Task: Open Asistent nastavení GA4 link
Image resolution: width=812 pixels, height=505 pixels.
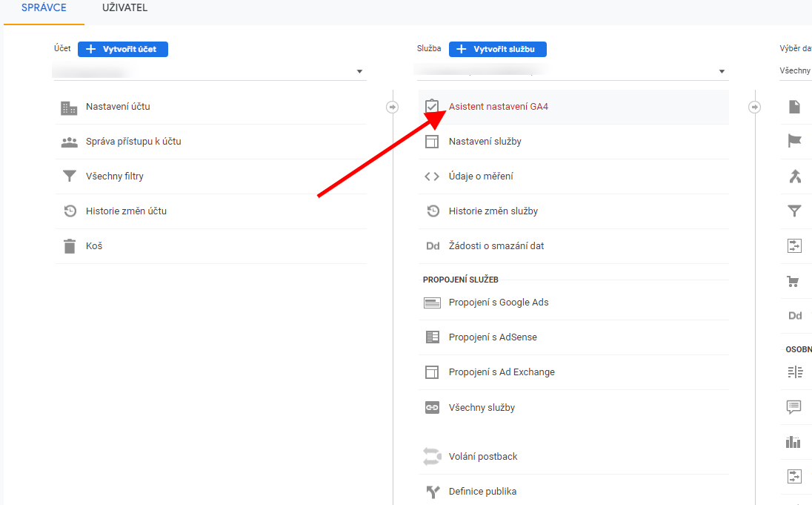Action: pyautogui.click(x=498, y=107)
